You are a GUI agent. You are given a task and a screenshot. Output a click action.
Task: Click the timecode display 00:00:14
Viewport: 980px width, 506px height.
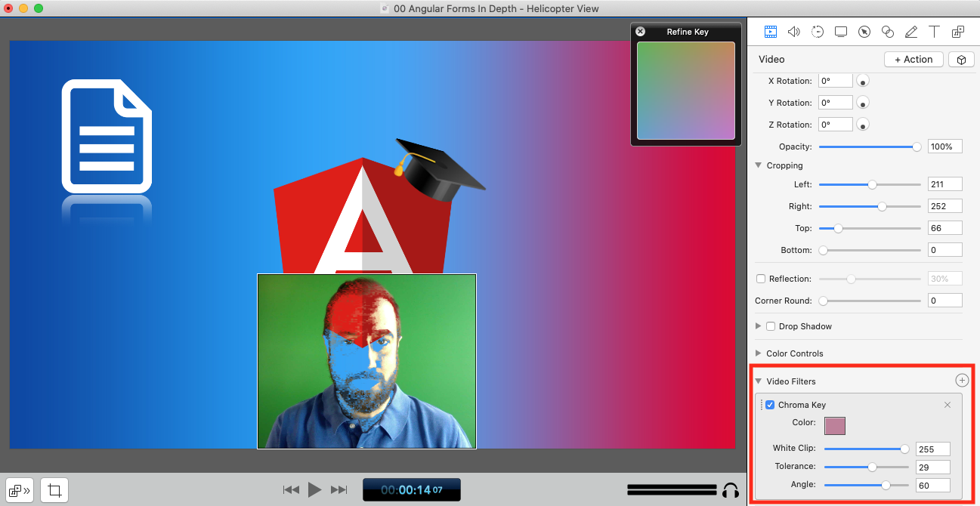(x=412, y=490)
